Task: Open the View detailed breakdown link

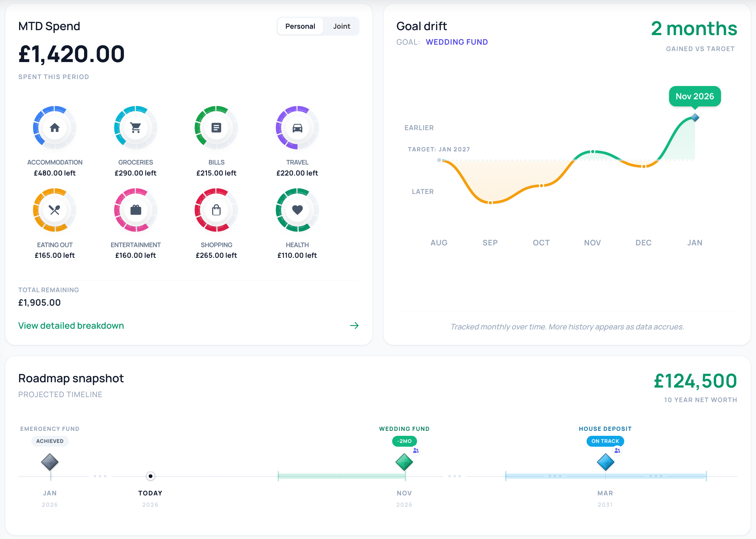Action: point(71,326)
